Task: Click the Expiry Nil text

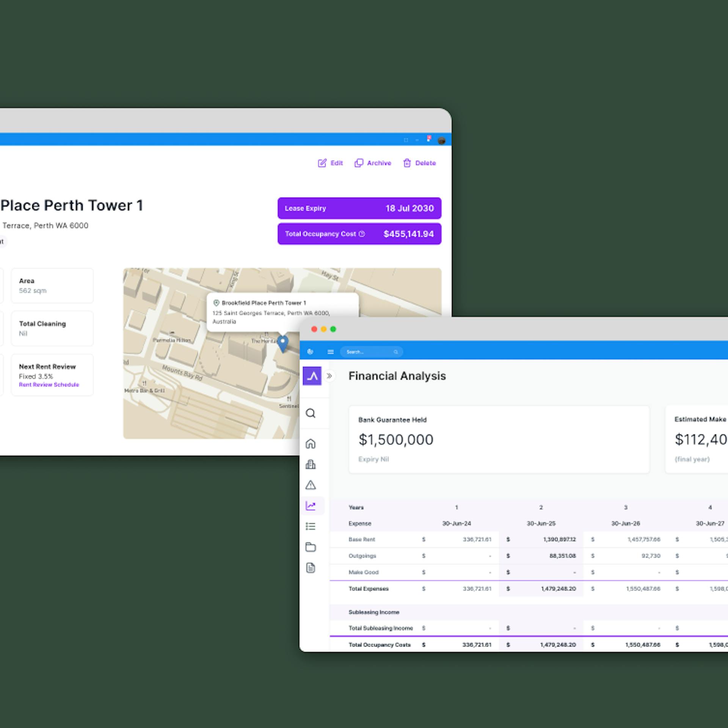Action: click(x=373, y=459)
